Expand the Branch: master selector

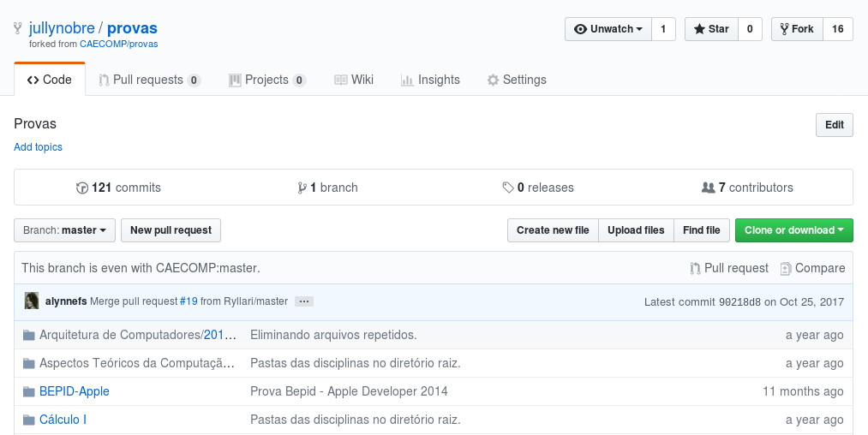[x=65, y=230]
